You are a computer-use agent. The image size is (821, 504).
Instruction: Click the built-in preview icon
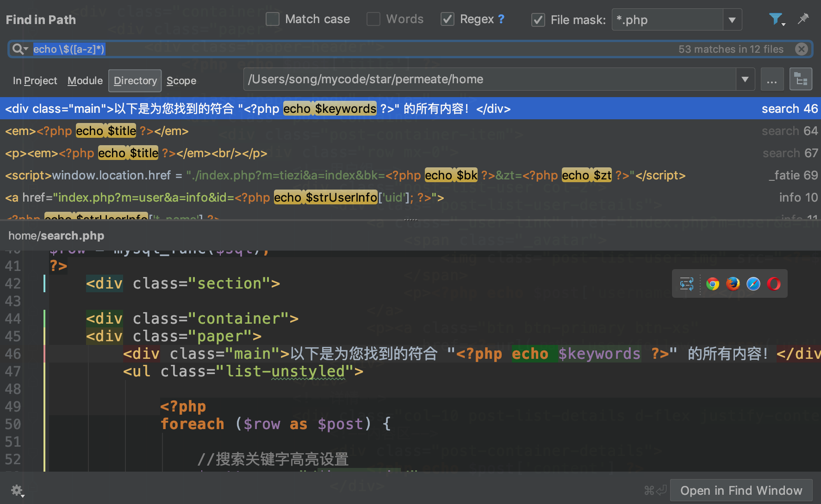pyautogui.click(x=687, y=284)
